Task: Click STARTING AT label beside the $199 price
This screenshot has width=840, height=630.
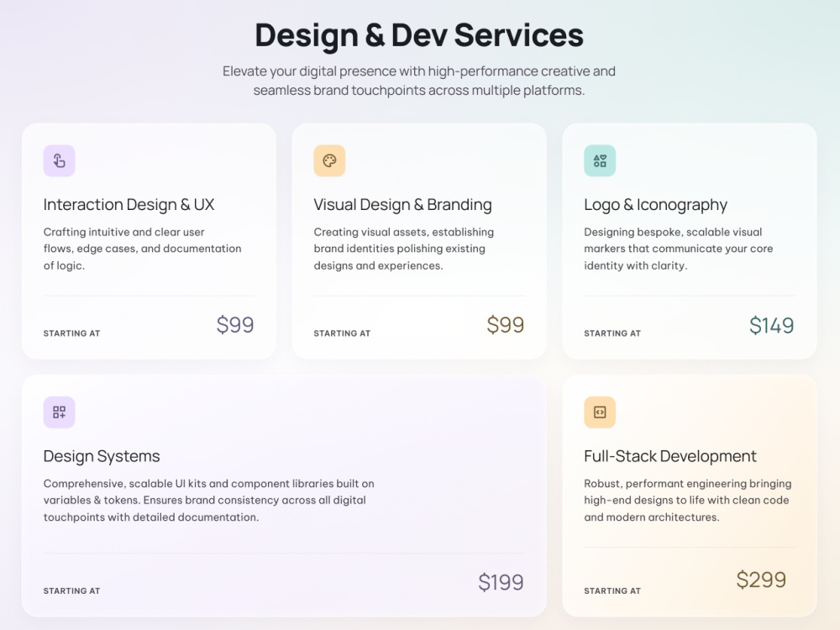Action: coord(71,591)
